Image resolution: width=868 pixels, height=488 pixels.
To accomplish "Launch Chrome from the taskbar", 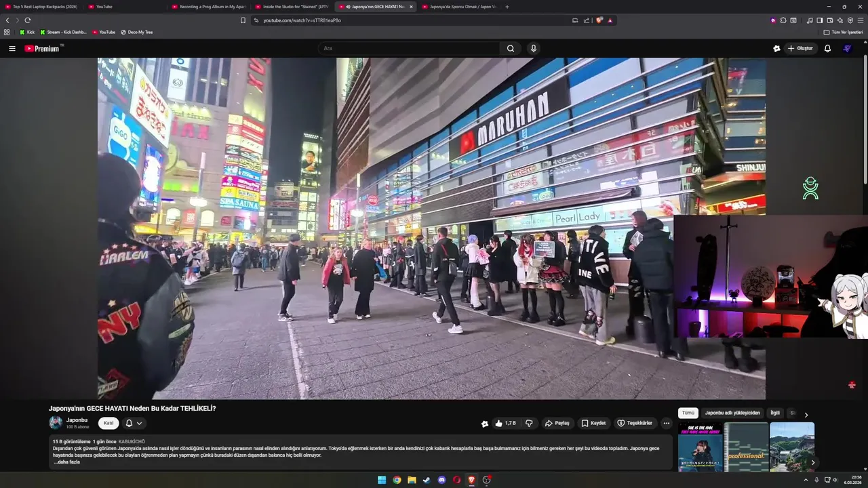I will pos(397,480).
